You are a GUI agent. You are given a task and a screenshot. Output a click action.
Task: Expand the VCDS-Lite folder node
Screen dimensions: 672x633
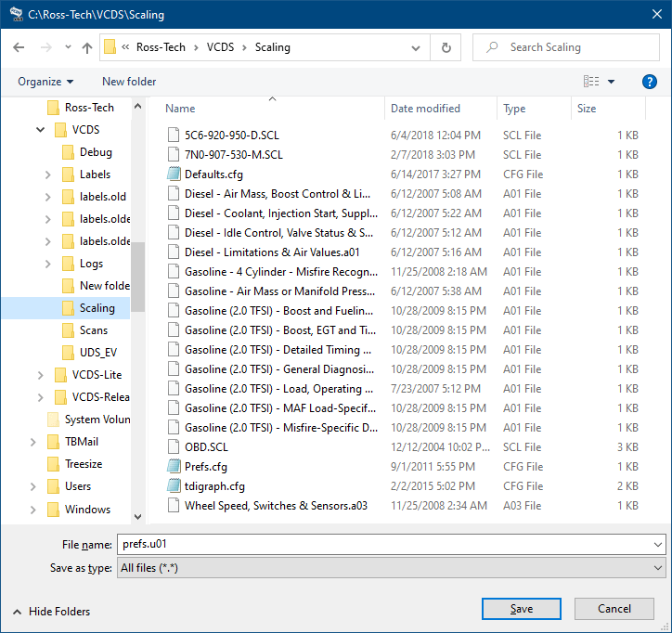coord(40,375)
